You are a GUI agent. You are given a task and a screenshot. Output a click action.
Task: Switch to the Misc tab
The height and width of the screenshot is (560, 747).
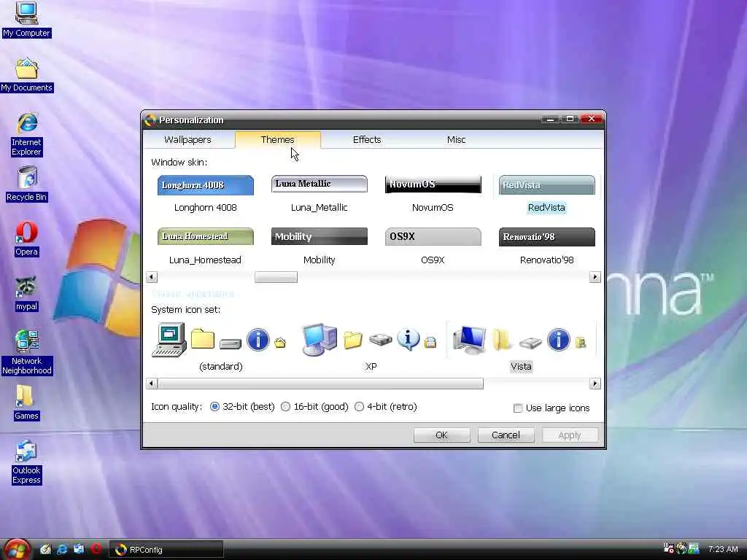pyautogui.click(x=456, y=139)
